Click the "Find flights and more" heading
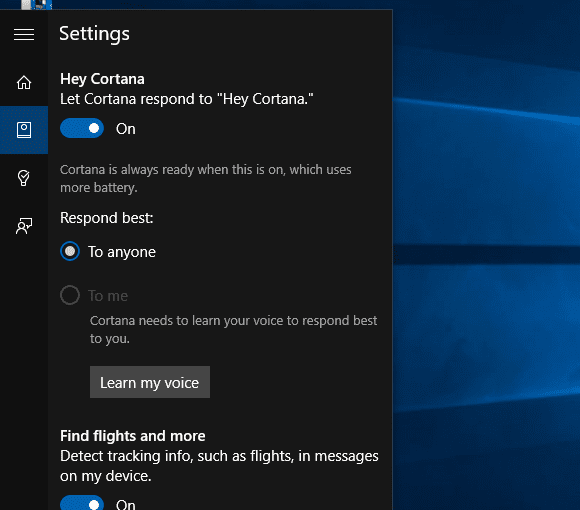 [133, 436]
